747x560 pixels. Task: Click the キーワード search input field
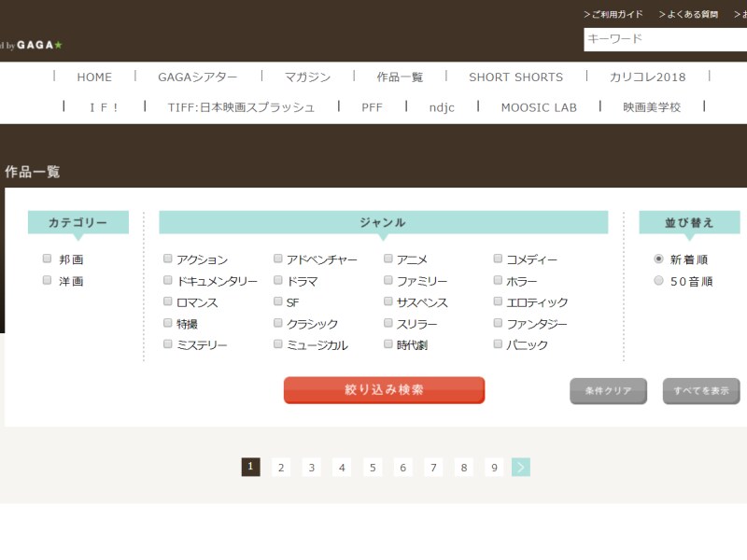663,39
